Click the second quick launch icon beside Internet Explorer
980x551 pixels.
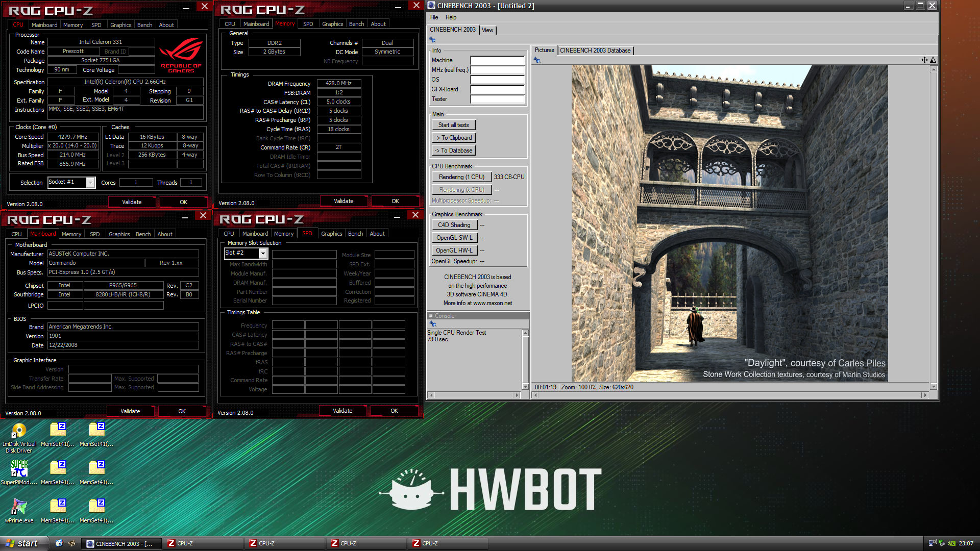pos(71,543)
